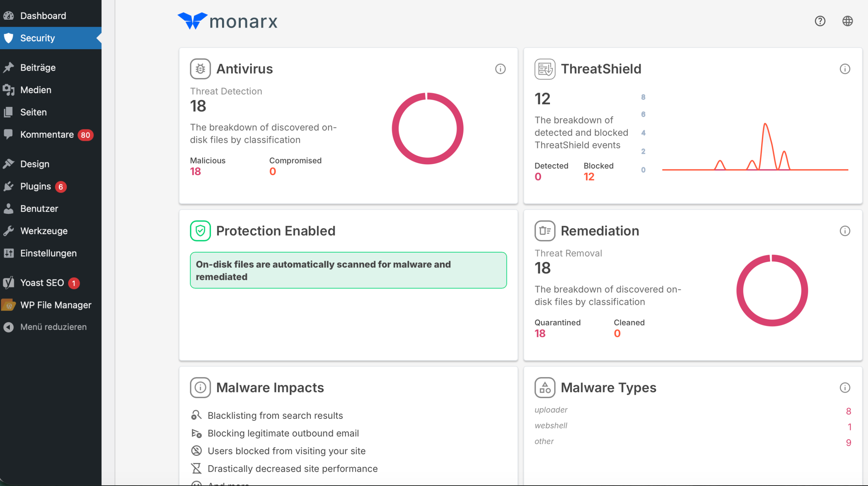Screen dimensions: 868x486
Task: Open the Dashboard menu item
Action: [43, 16]
